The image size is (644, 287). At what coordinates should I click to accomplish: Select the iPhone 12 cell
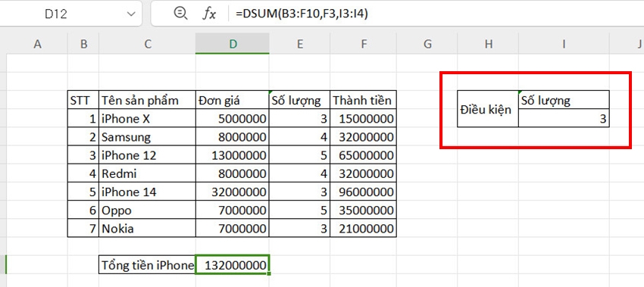point(148,155)
